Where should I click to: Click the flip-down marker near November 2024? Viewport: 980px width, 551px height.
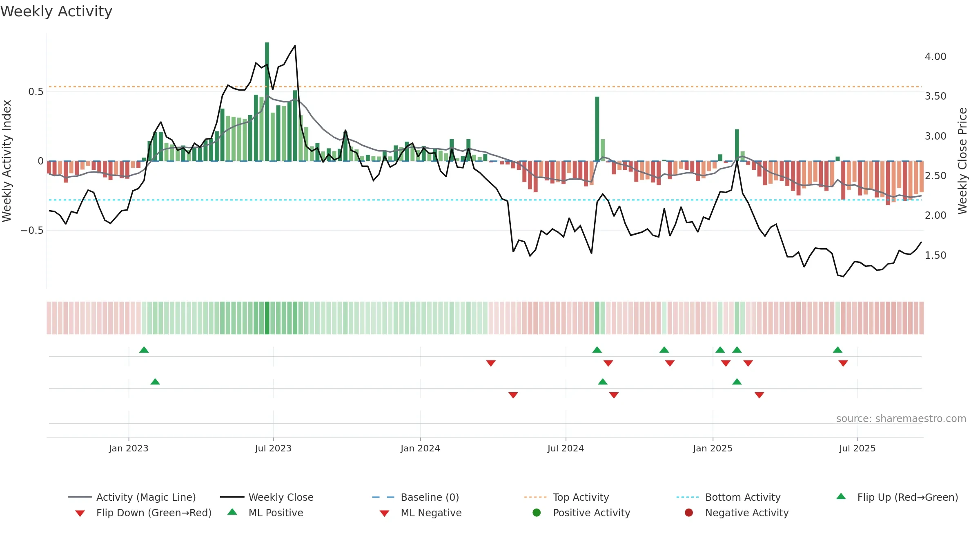(x=670, y=363)
